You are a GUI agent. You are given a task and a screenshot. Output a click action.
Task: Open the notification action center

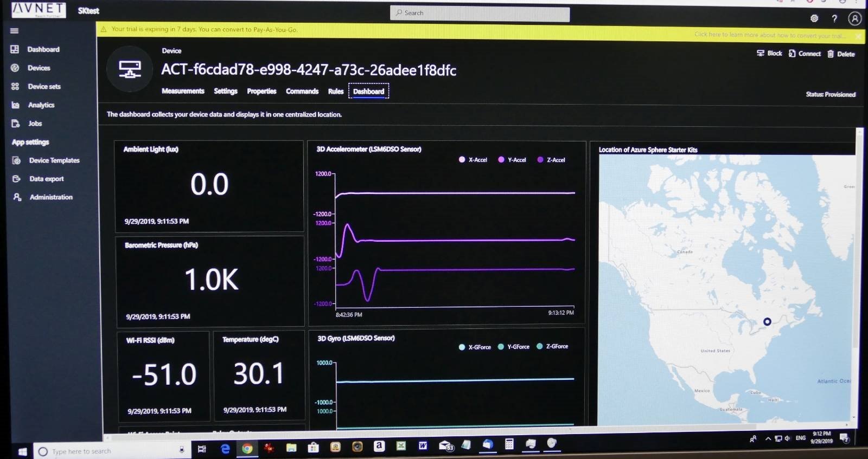coord(845,438)
